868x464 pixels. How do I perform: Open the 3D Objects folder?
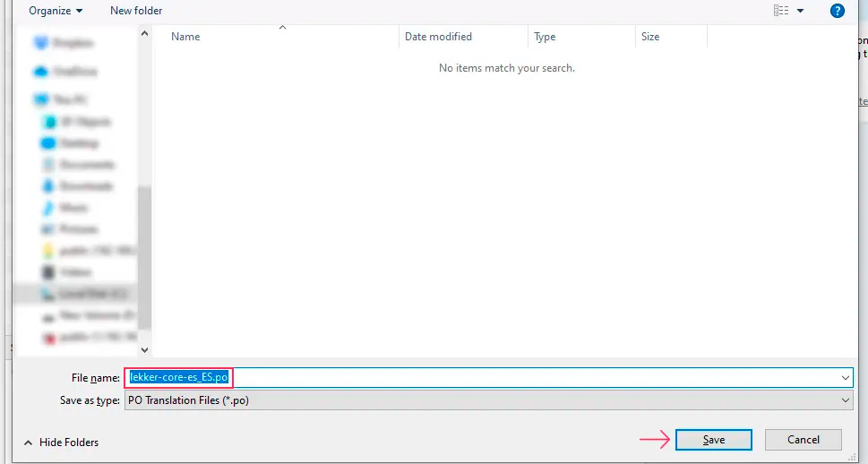[79, 122]
